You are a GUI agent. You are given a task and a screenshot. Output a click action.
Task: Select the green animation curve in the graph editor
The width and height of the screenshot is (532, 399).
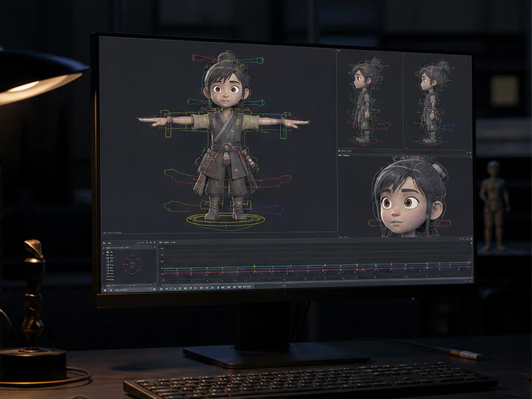[317, 266]
